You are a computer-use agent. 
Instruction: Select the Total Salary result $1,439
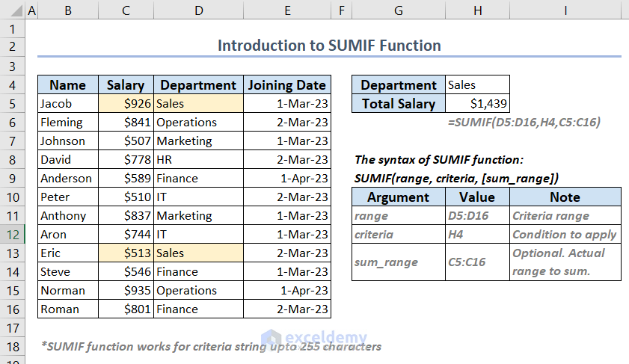click(477, 104)
